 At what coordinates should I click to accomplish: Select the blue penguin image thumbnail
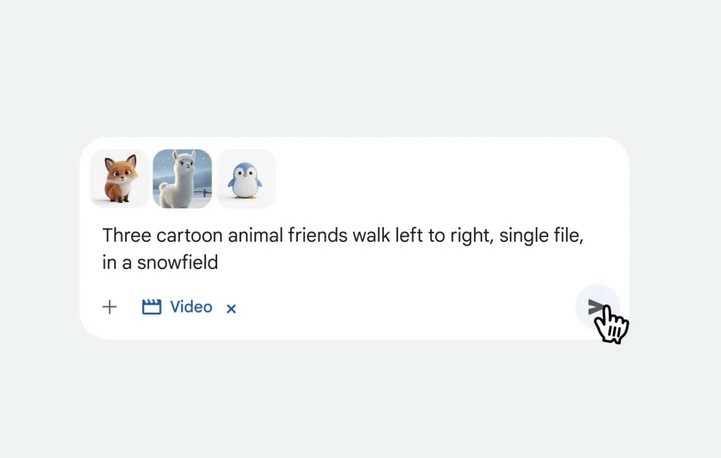[246, 178]
